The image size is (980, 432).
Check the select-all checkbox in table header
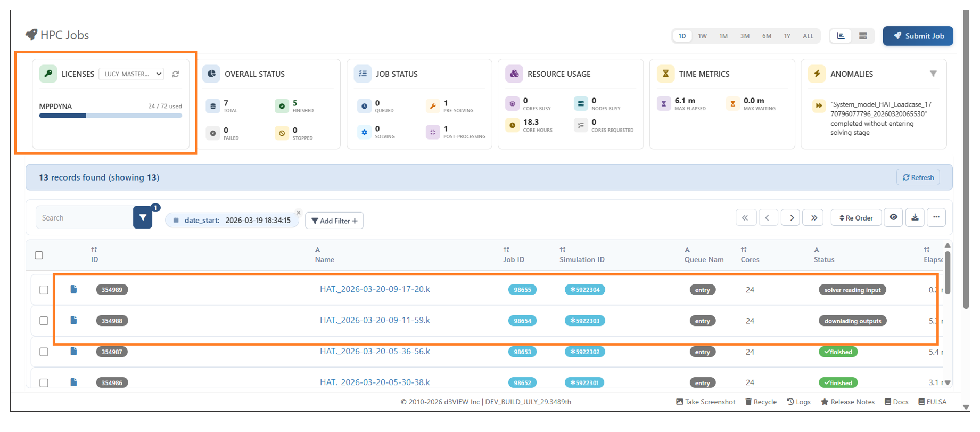39,255
